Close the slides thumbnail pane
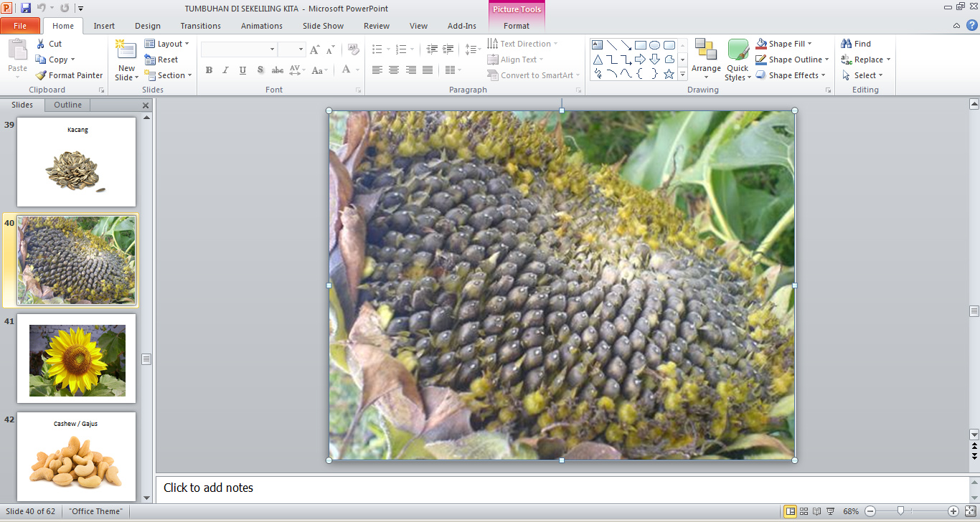 point(146,105)
